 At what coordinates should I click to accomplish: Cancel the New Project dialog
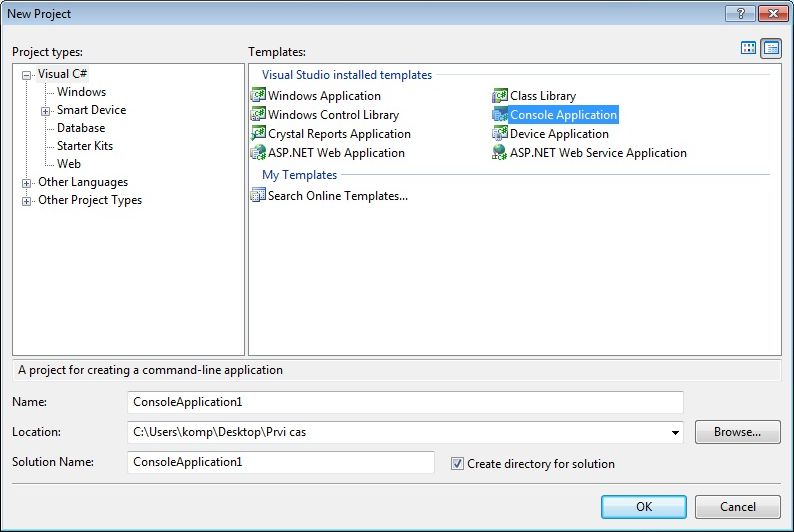[x=737, y=507]
